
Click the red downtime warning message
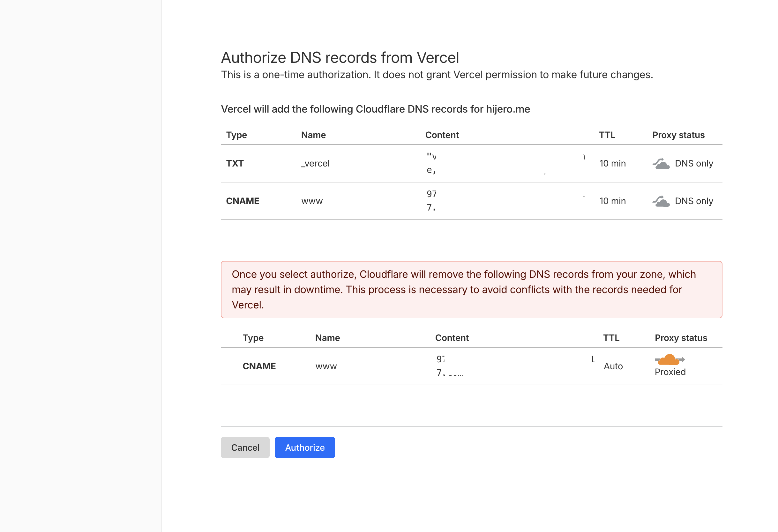[471, 289]
